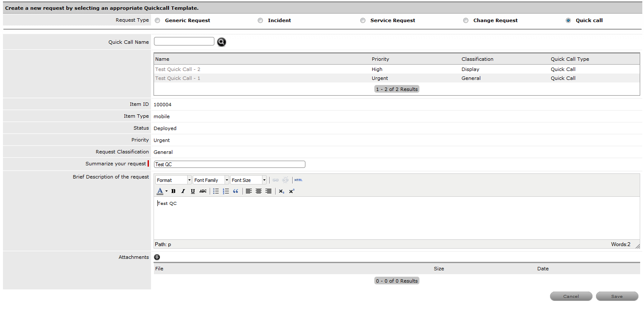Click the unlink icon
This screenshot has height=309, width=644.
[x=285, y=180]
